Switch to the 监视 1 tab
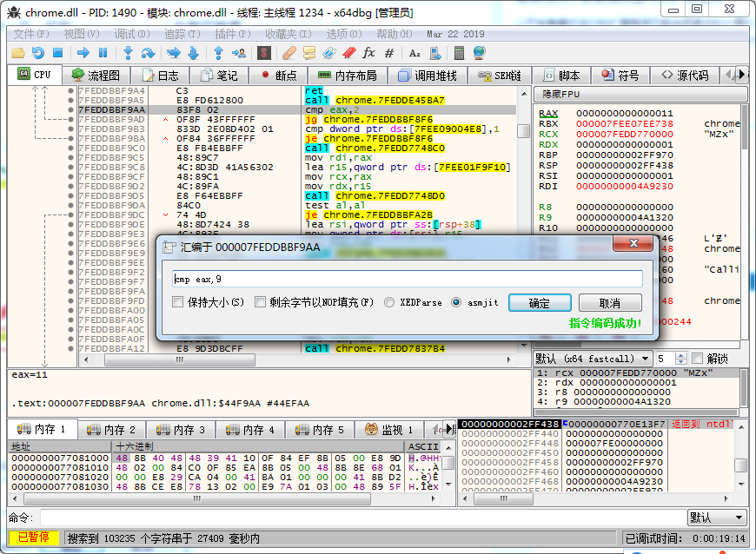This screenshot has width=756, height=554. click(389, 429)
